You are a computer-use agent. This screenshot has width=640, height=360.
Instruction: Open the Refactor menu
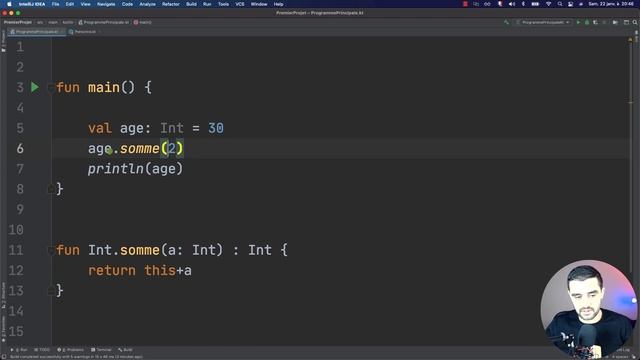click(x=171, y=4)
